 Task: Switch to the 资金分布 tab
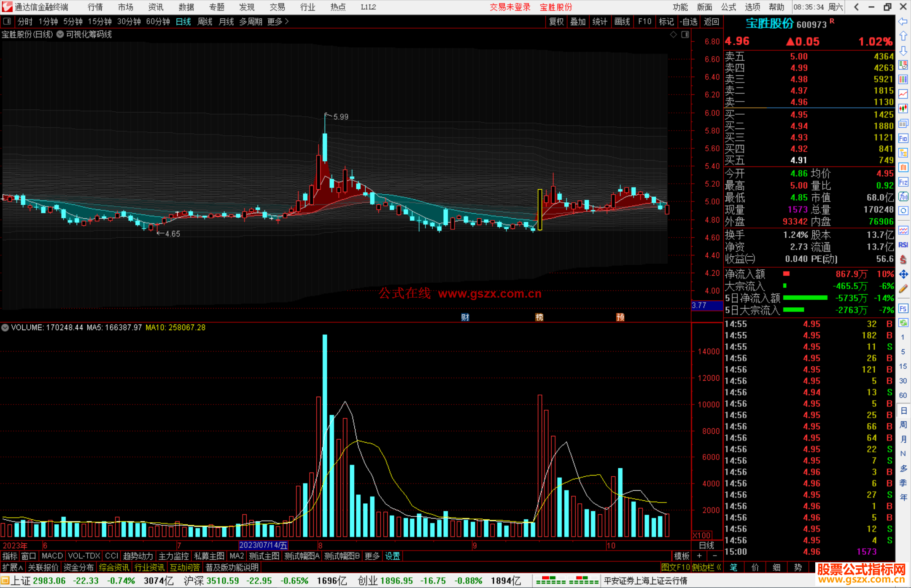coord(78,567)
